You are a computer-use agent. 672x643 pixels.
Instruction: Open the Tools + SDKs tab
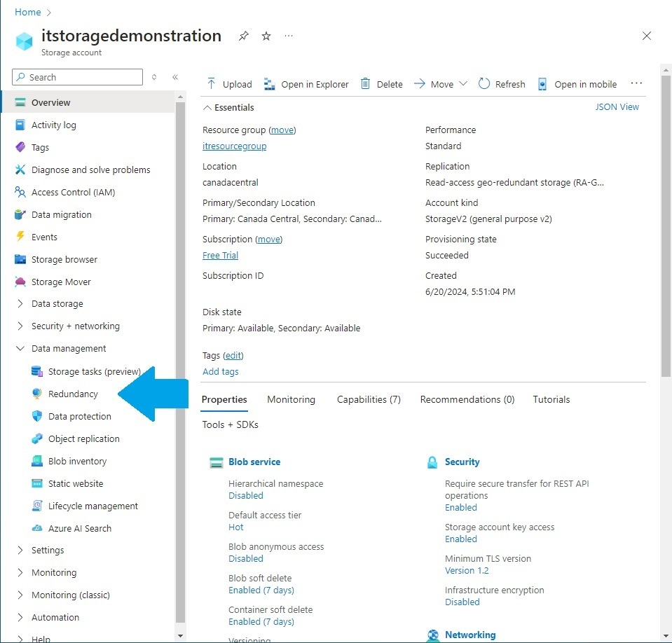pyautogui.click(x=230, y=424)
